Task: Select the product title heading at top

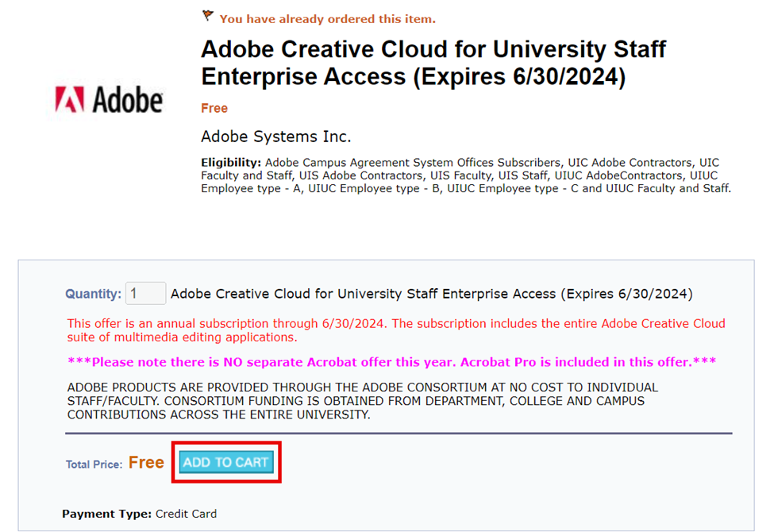Action: tap(433, 63)
